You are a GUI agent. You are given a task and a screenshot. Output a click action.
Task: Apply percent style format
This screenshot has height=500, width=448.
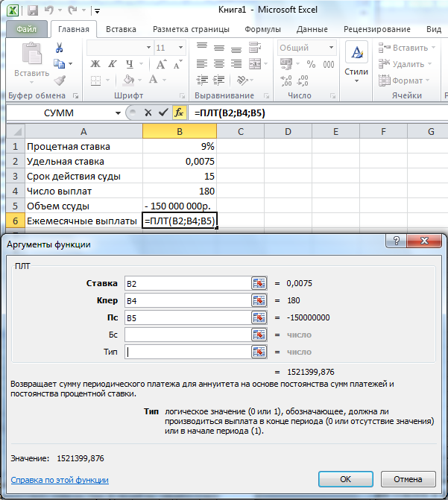pyautogui.click(x=311, y=64)
